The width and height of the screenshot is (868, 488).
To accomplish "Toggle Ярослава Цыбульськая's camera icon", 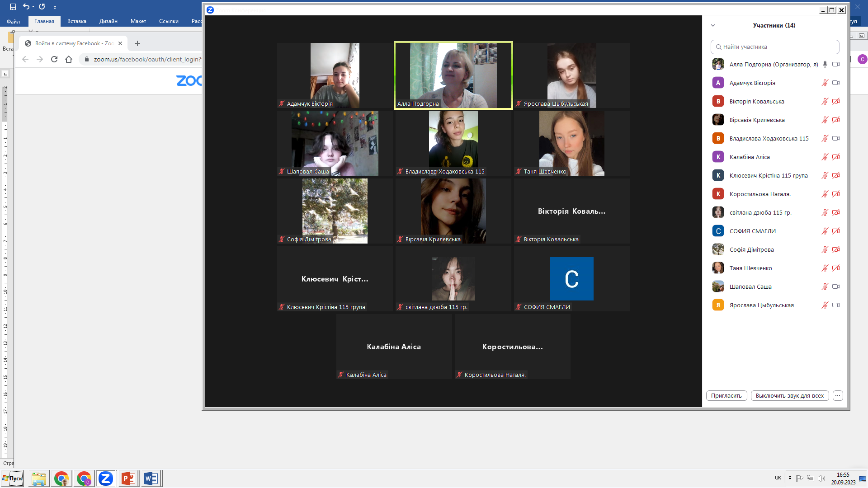I will pos(836,305).
